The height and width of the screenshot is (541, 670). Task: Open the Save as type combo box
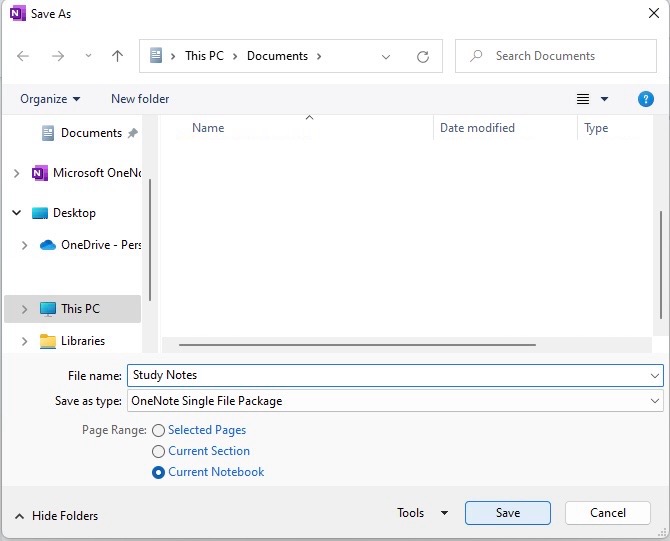click(395, 401)
